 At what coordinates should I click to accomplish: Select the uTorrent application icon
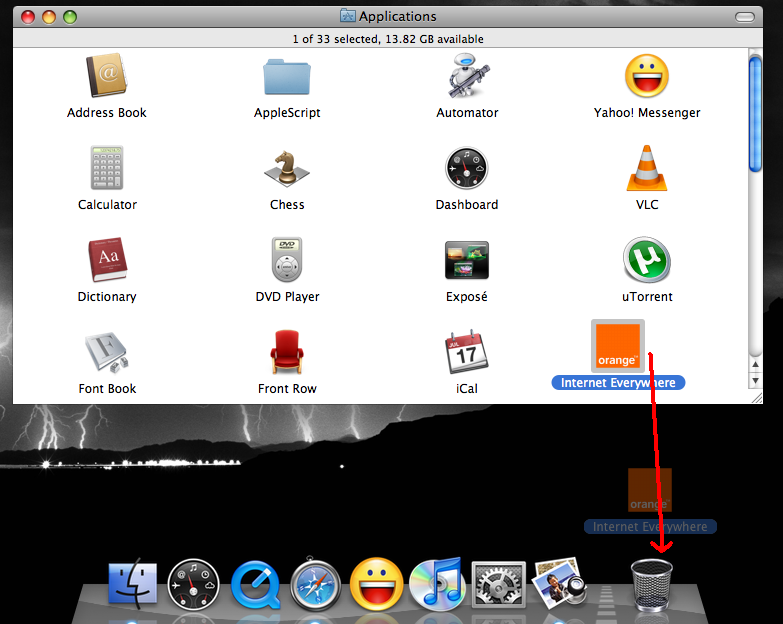pos(647,260)
